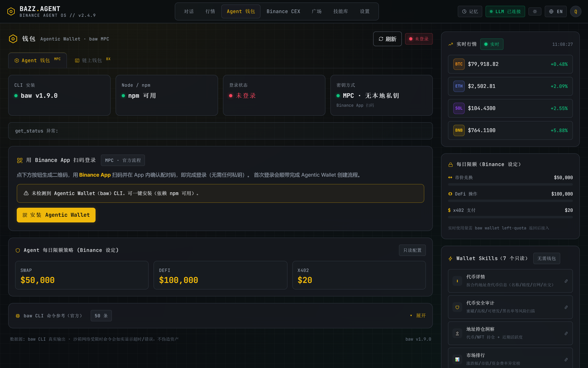Click the get_status 异常 message box
Image resolution: width=588 pixels, height=368 pixels.
(x=220, y=131)
